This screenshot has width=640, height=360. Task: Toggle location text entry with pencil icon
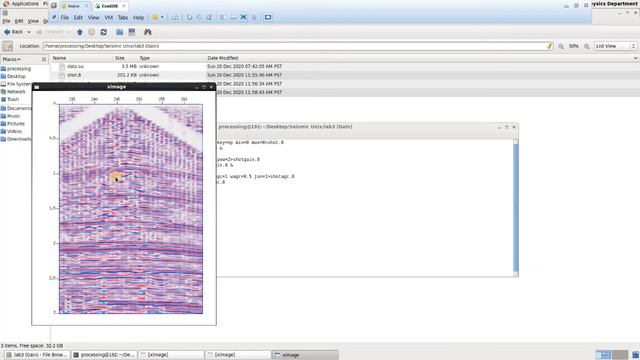click(8, 46)
